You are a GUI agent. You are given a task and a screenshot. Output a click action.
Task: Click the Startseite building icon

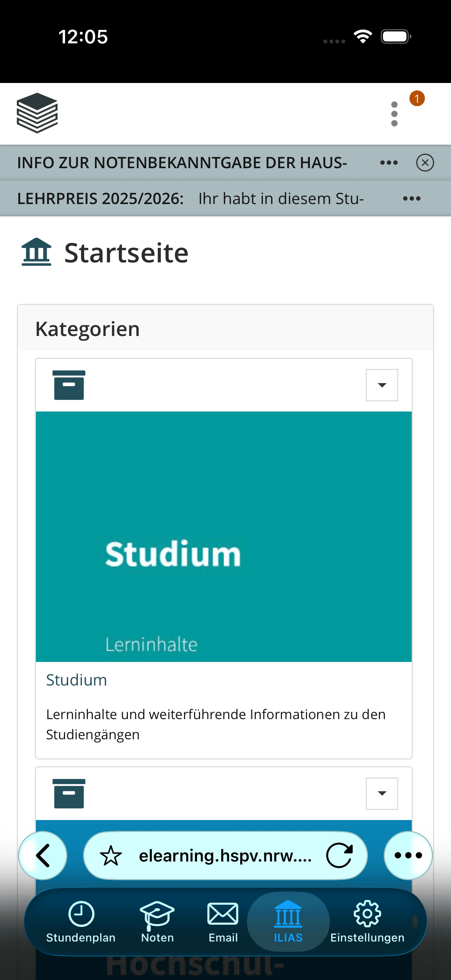click(36, 252)
